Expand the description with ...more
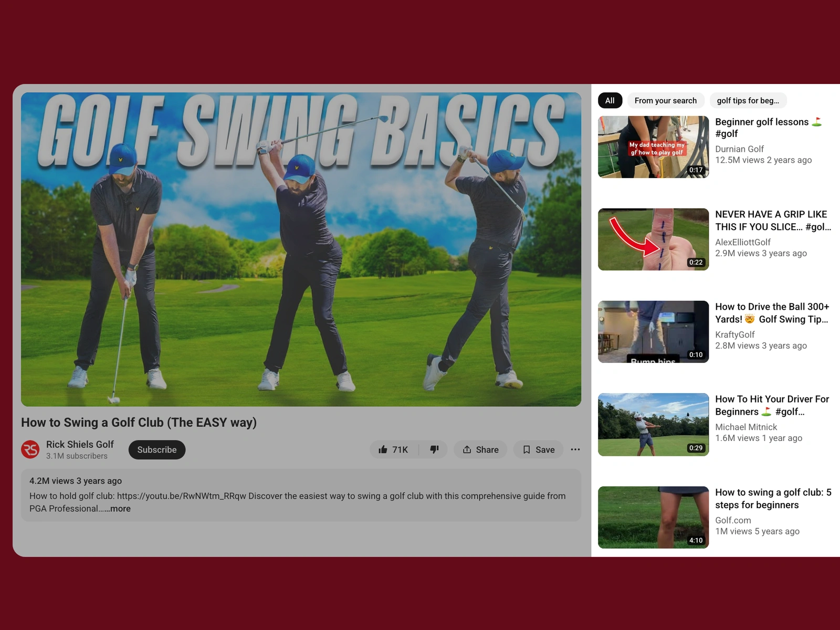The width and height of the screenshot is (840, 630). tap(116, 508)
